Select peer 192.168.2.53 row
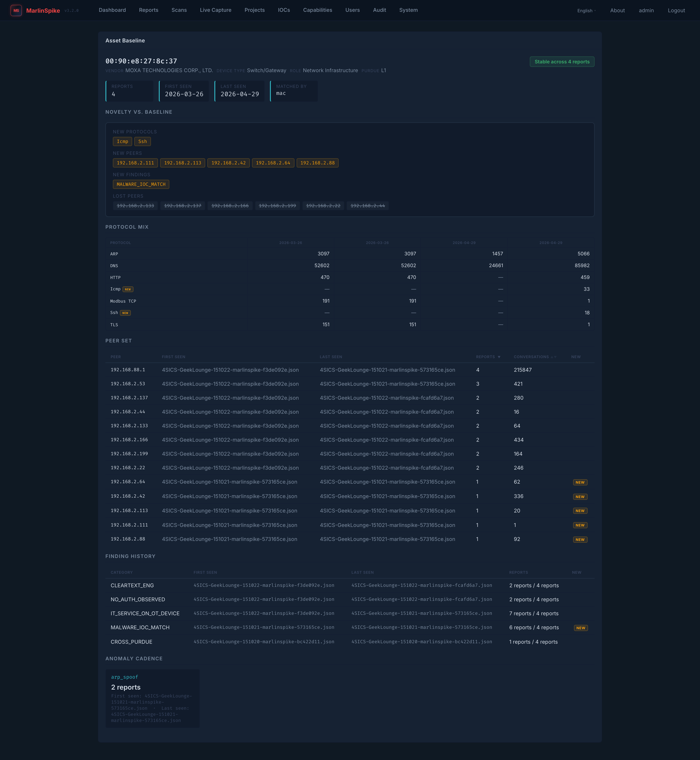This screenshot has height=760, width=700. [x=350, y=384]
